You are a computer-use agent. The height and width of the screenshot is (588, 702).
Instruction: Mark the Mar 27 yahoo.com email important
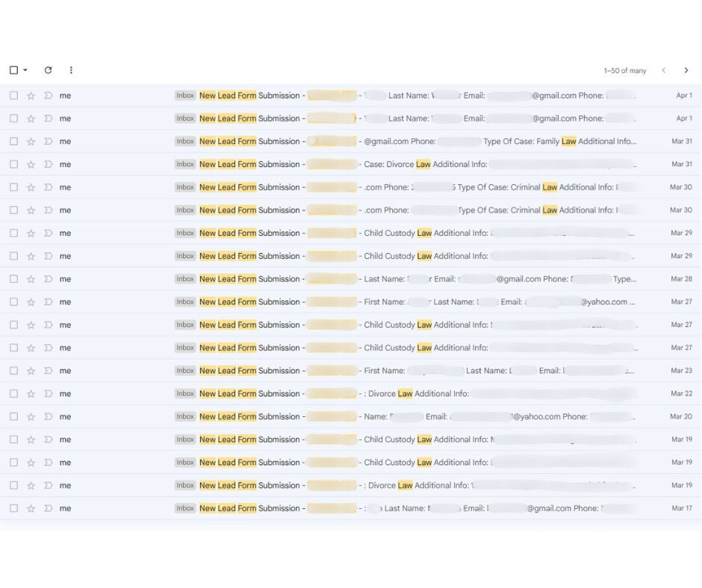pyautogui.click(x=49, y=302)
